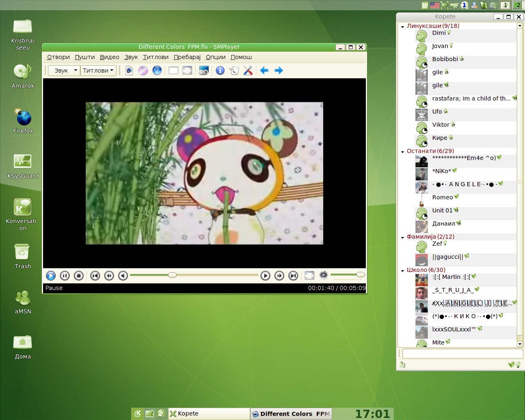Viewport: 525px width, 420px height.
Task: Open the Amarok desktop icon
Action: pyautogui.click(x=23, y=76)
